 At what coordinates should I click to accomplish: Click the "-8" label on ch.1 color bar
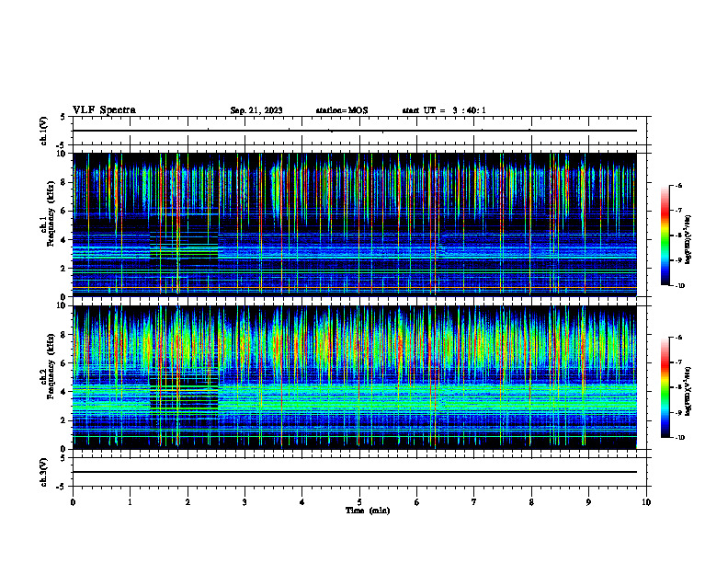click(678, 236)
